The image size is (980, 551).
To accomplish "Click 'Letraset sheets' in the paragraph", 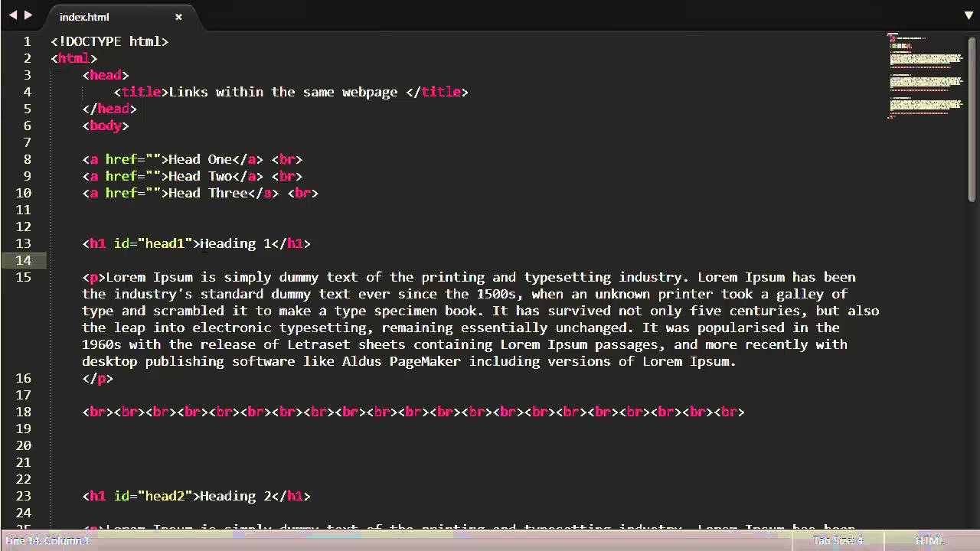I will [346, 344].
